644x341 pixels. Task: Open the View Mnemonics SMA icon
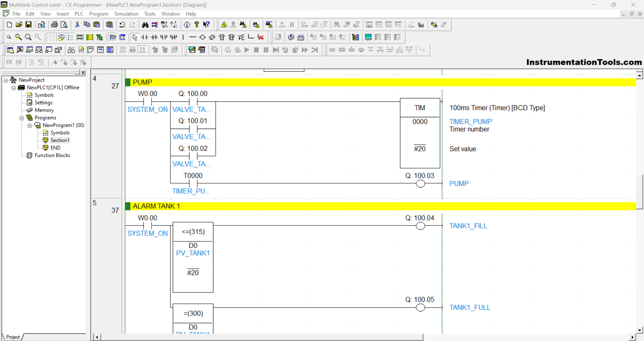click(113, 37)
